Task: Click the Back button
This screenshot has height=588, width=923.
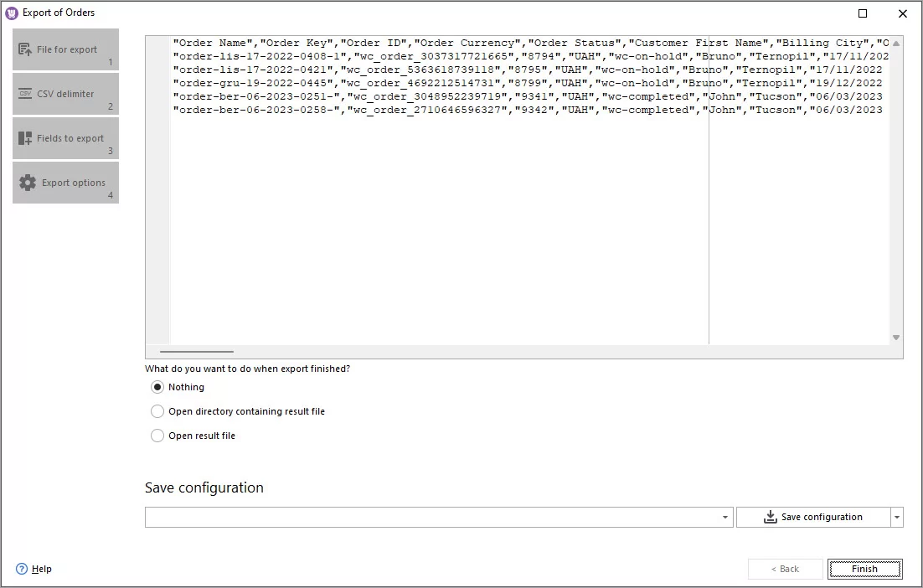Action: pyautogui.click(x=785, y=569)
